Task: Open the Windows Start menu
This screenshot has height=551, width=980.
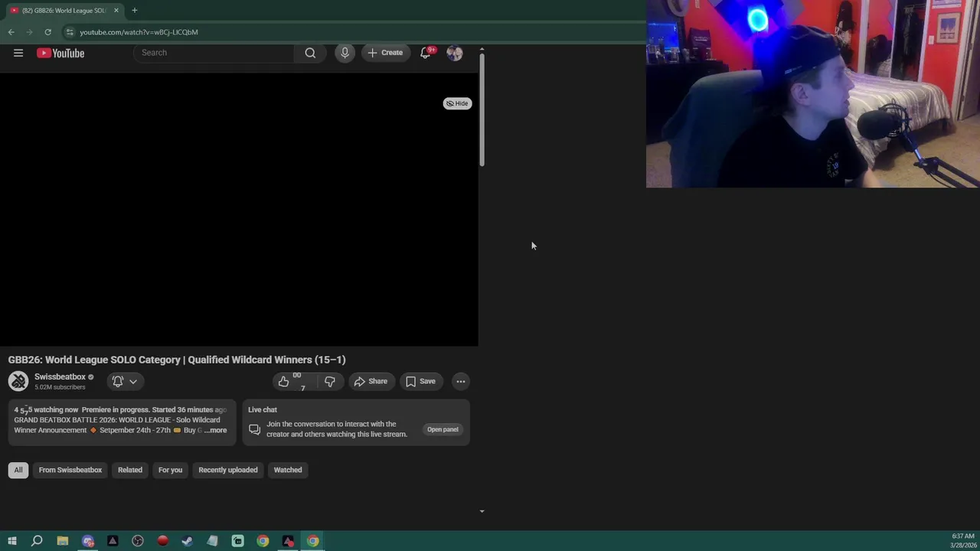Action: pos(11,541)
